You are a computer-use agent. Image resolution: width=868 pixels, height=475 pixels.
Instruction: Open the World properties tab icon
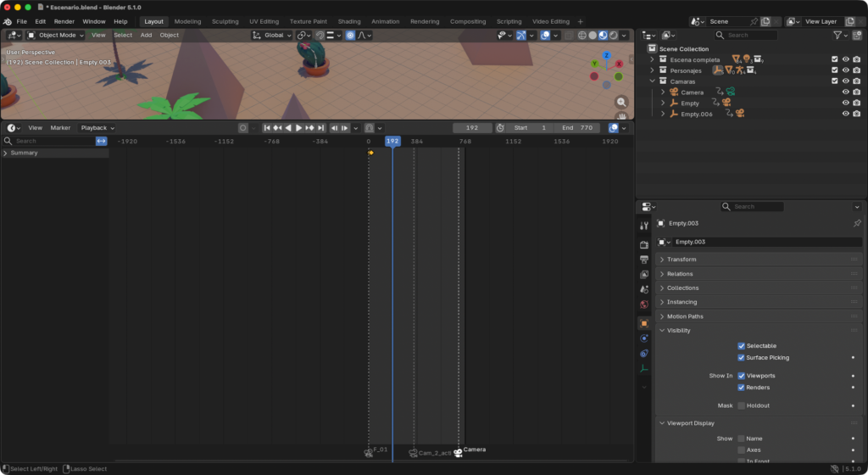(644, 304)
